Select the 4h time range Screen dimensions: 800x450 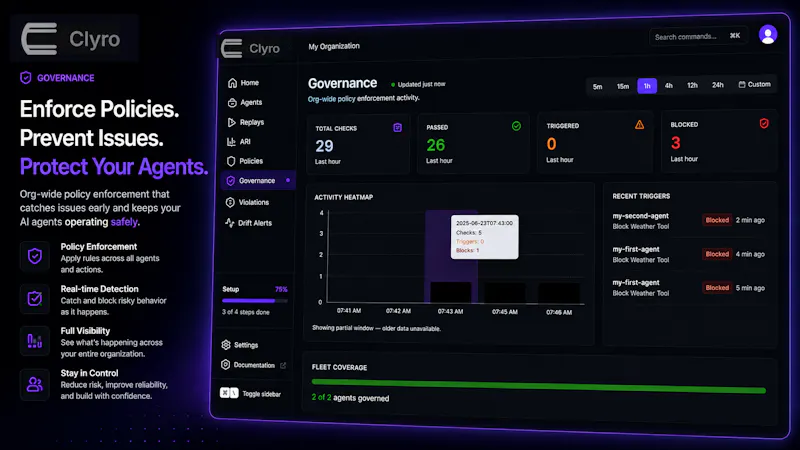click(x=668, y=86)
